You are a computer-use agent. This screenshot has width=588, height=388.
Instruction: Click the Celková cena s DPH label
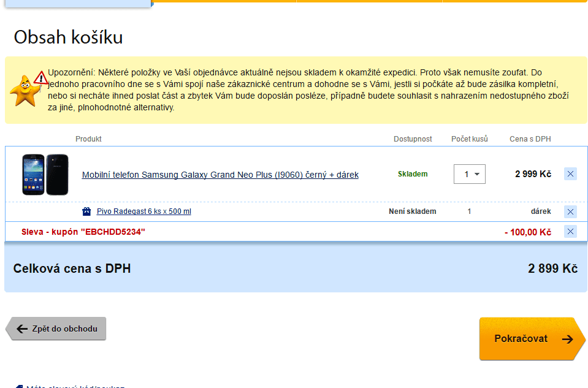pos(72,268)
